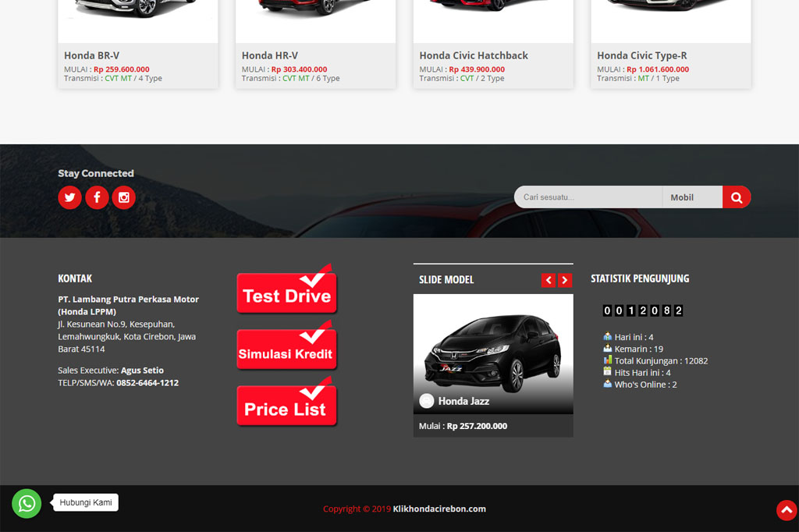Open the Test Drive button
799x532 pixels.
pos(287,289)
